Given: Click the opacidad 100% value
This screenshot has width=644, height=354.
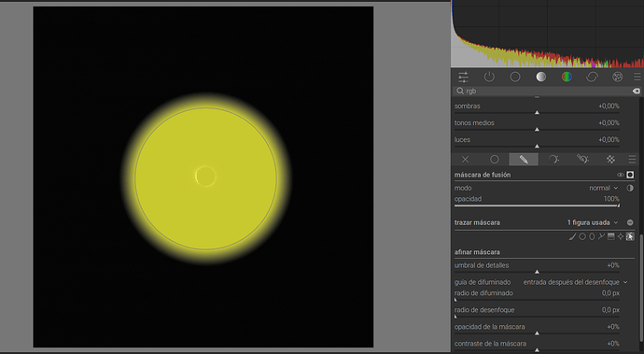Looking at the screenshot, I should coord(611,199).
